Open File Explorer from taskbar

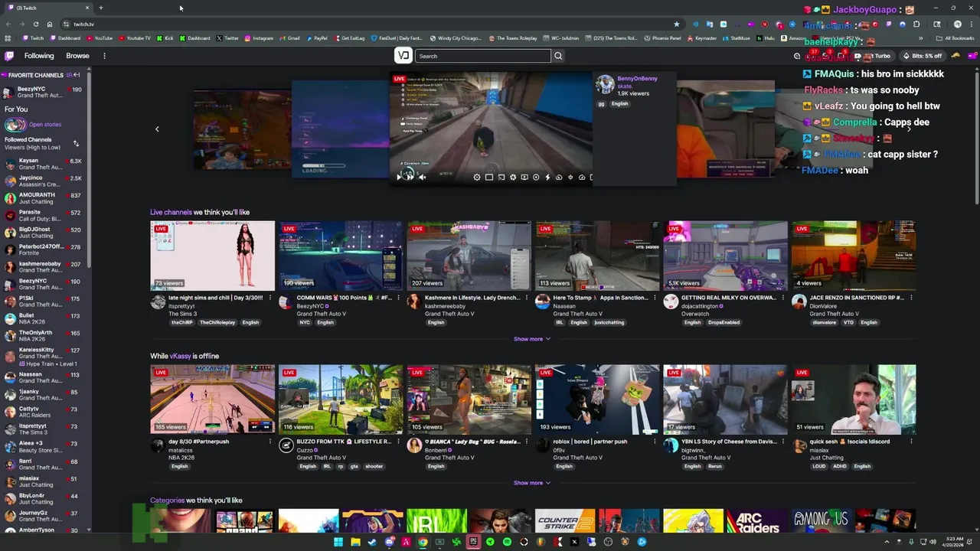pyautogui.click(x=355, y=542)
